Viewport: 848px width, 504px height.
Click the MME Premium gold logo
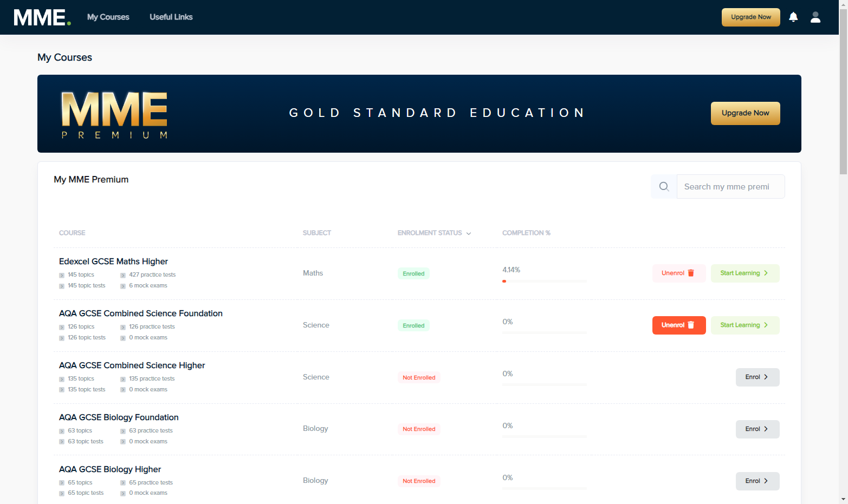(x=114, y=114)
